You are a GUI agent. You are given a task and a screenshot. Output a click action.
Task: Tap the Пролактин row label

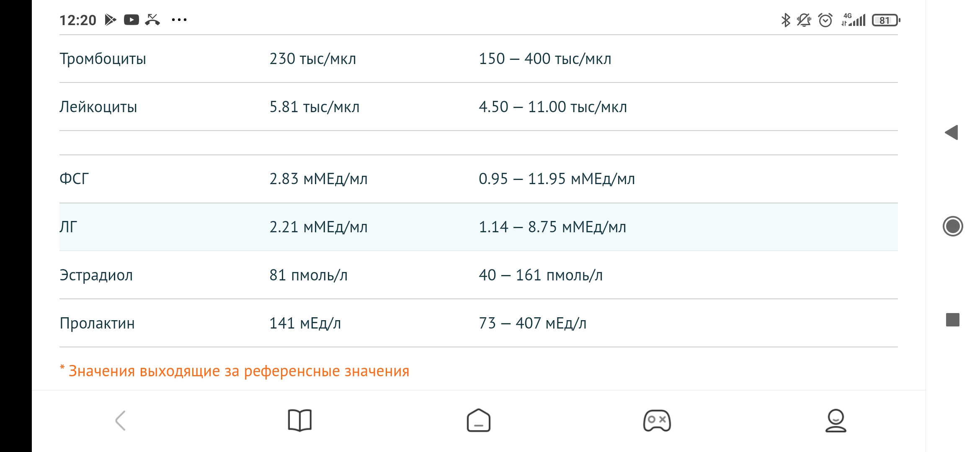97,323
